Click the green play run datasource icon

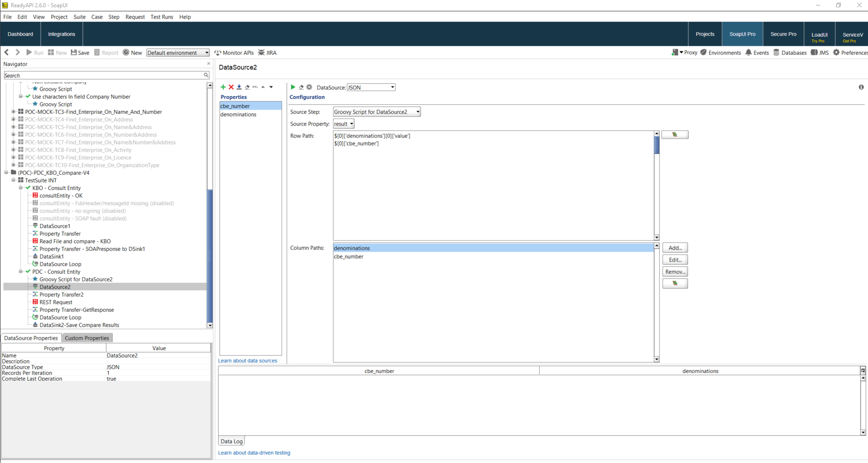[x=293, y=87]
